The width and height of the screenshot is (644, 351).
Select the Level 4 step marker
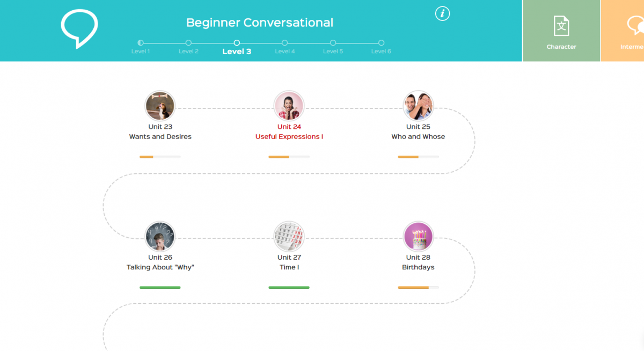(285, 43)
